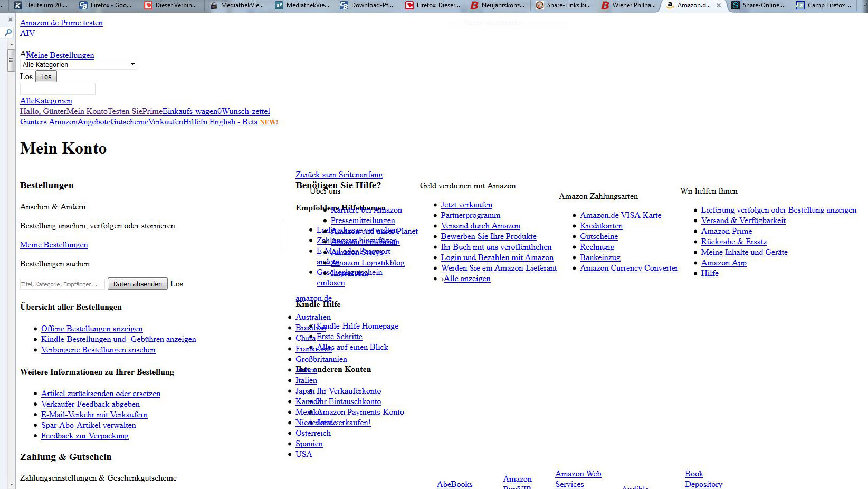The image size is (868, 489).
Task: Click the search field below the Los button
Action: [x=58, y=89]
